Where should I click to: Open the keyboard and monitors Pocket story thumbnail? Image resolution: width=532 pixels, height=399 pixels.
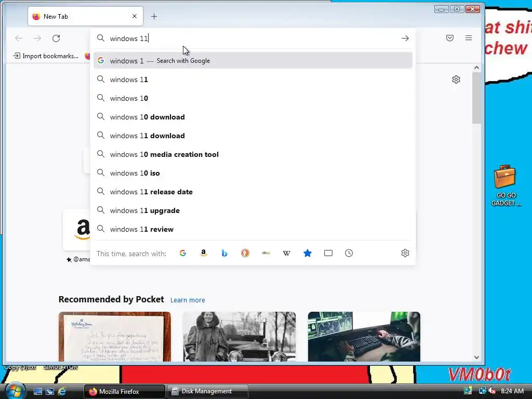point(364,337)
